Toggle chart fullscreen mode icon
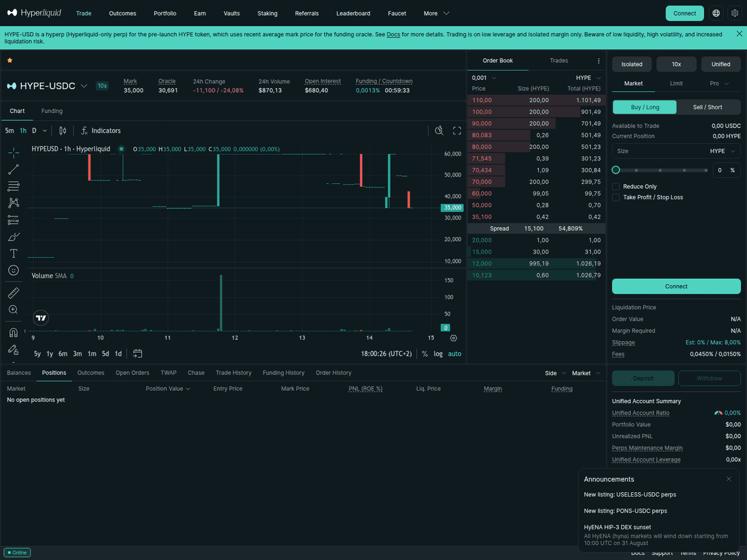747x560 pixels. [457, 131]
